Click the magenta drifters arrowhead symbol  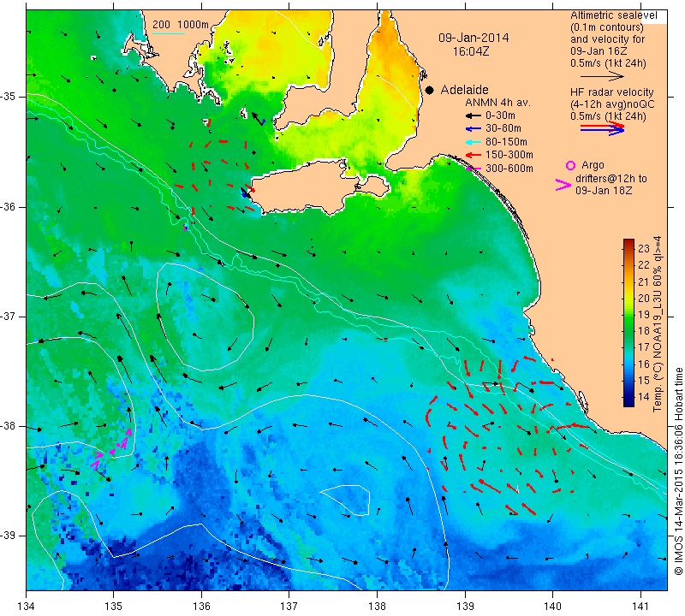[x=563, y=185]
